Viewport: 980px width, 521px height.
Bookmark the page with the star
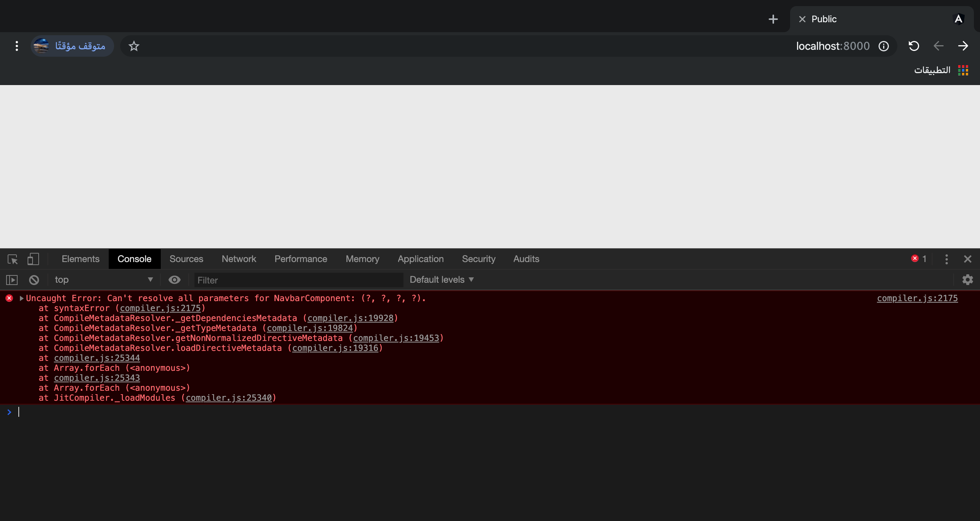[134, 46]
